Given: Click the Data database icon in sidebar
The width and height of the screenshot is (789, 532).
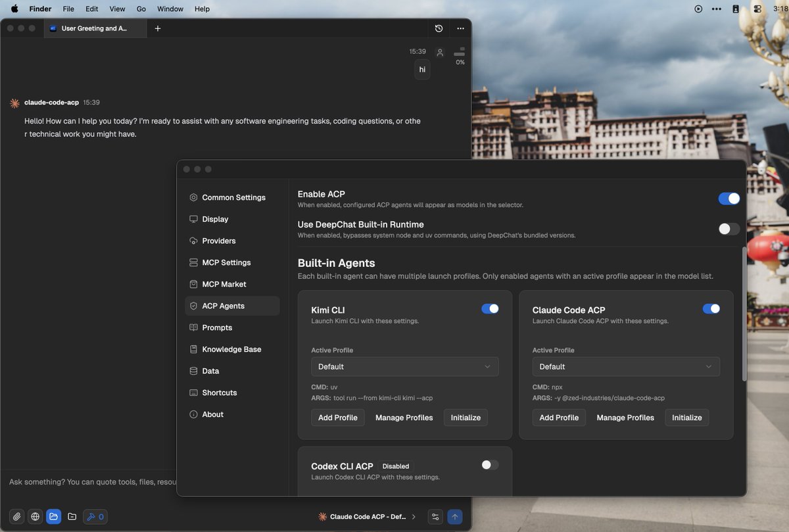Looking at the screenshot, I should [193, 371].
